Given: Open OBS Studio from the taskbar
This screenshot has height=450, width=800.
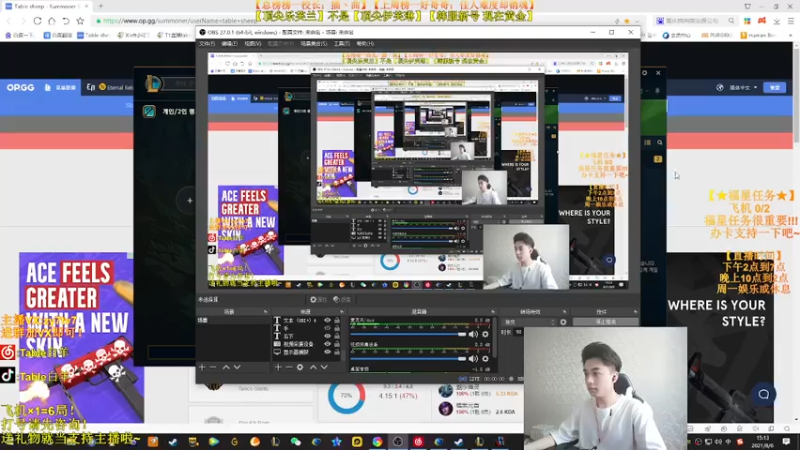Looking at the screenshot, I should [398, 441].
